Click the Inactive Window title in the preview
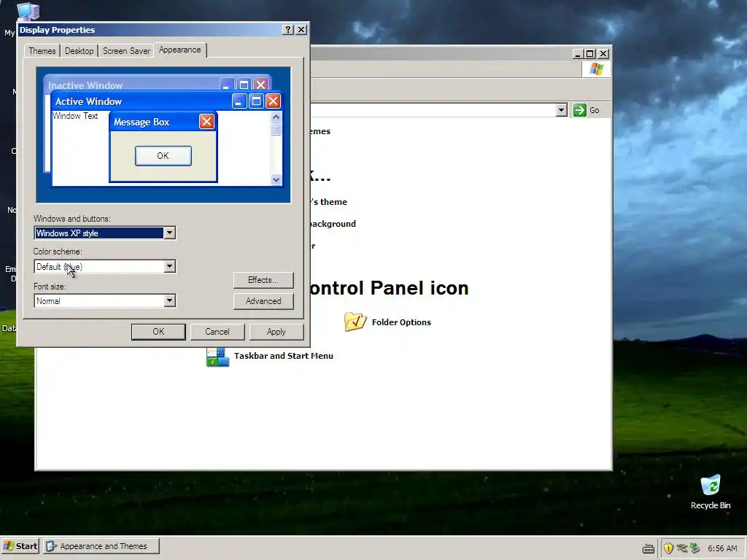747x560 pixels. [x=85, y=85]
